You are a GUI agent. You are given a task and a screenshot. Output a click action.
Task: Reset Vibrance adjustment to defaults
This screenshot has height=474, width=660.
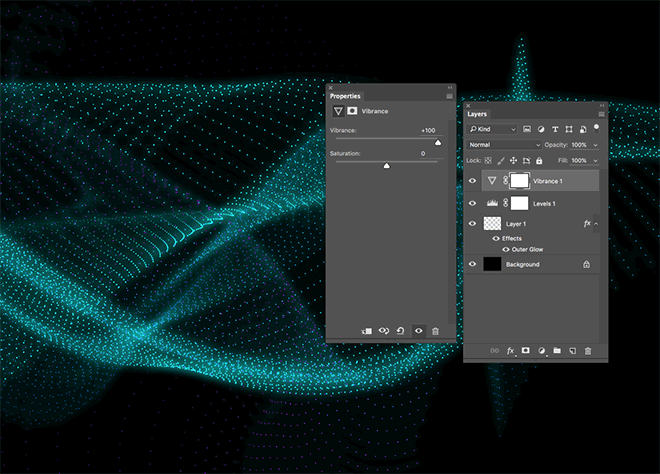click(400, 330)
